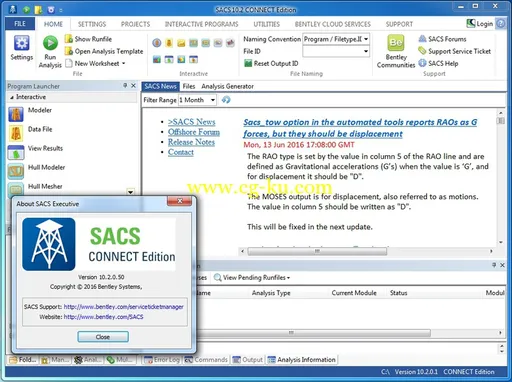512x382 pixels.
Task: Open the Error Log tab
Action: (x=162, y=360)
